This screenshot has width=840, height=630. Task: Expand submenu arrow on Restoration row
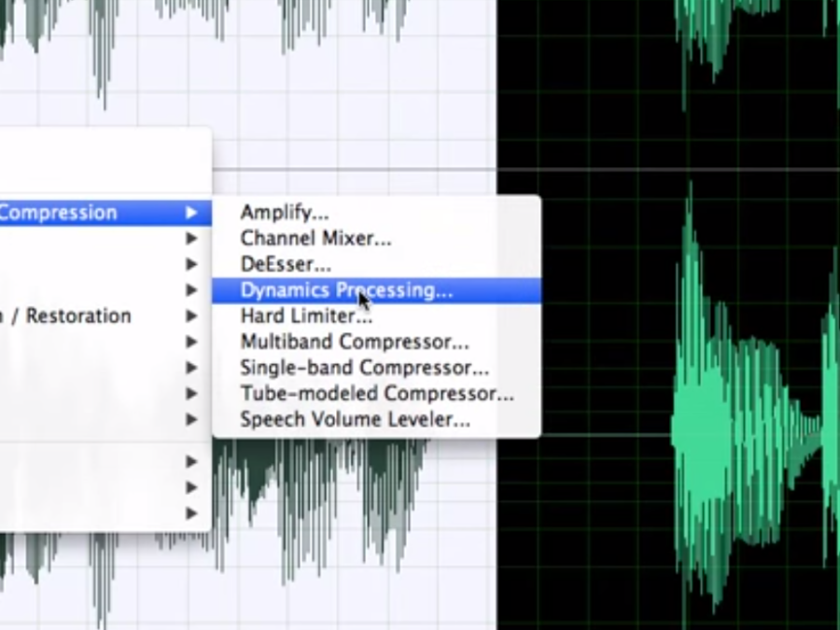tap(191, 316)
